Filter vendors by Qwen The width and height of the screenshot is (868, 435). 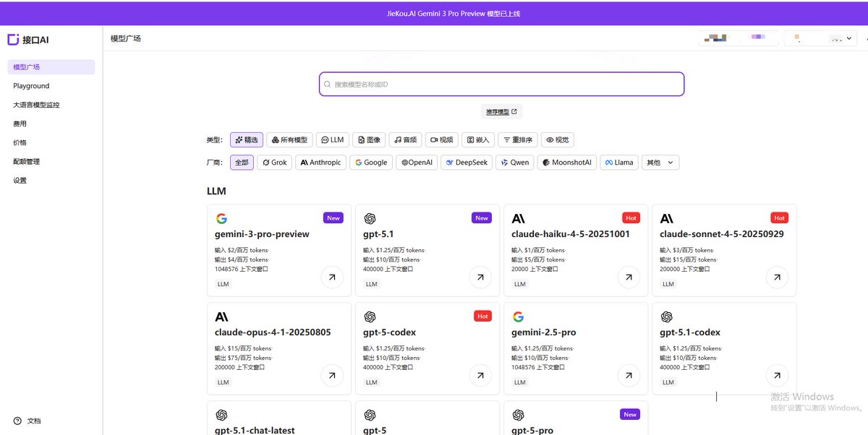click(515, 163)
